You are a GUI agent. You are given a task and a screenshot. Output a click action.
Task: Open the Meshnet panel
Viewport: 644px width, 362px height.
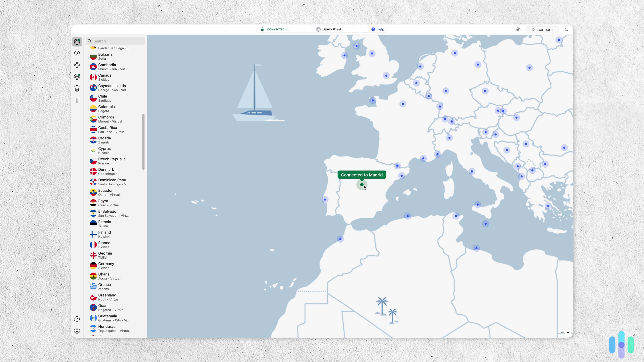pos(77,65)
